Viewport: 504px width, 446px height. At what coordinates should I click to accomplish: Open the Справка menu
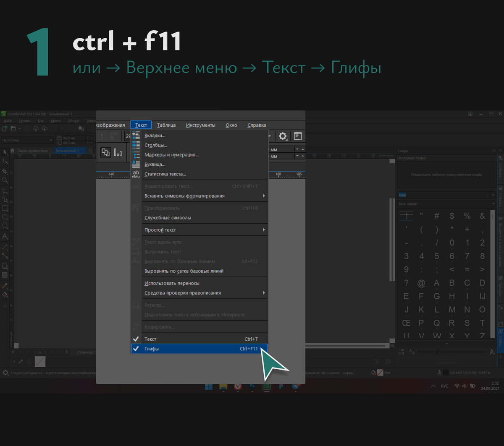pyautogui.click(x=257, y=125)
